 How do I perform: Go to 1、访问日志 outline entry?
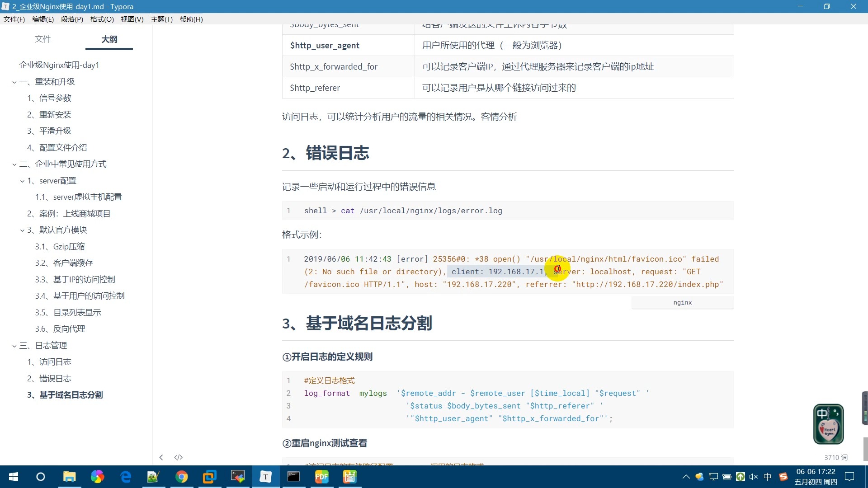49,362
